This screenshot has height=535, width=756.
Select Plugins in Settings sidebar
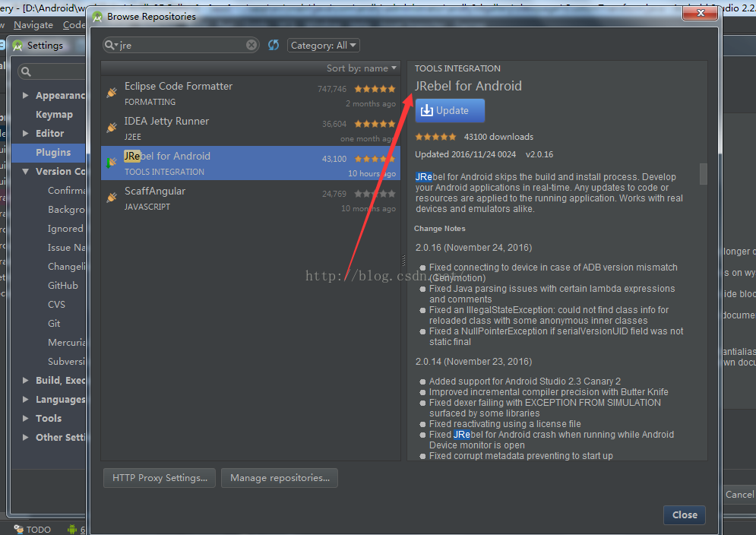pyautogui.click(x=48, y=153)
